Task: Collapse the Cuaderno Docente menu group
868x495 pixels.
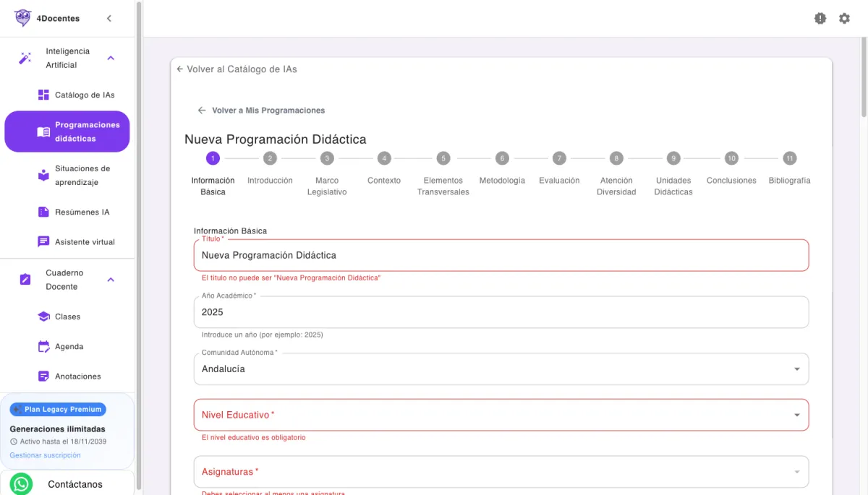Action: 111,280
